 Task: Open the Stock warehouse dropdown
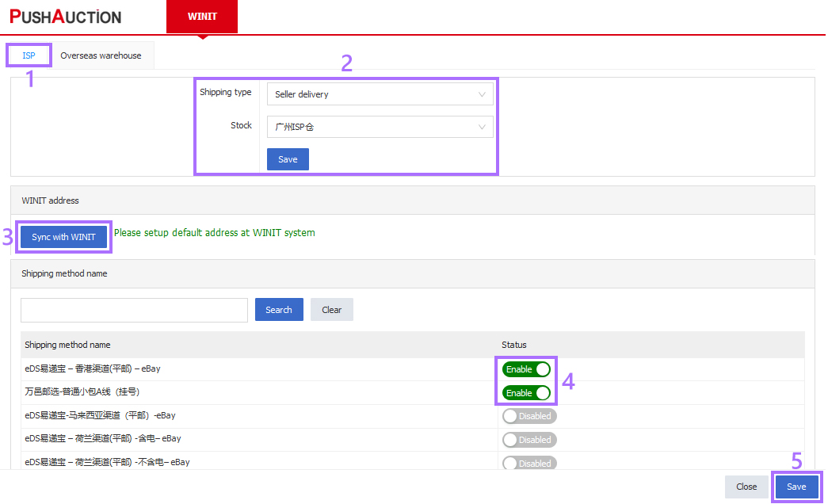pos(380,127)
